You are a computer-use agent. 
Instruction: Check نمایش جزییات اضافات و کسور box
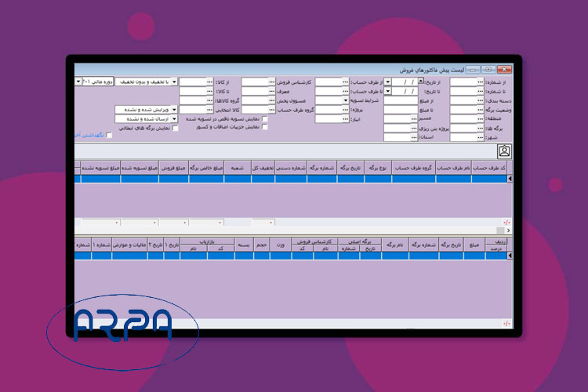coord(264,127)
